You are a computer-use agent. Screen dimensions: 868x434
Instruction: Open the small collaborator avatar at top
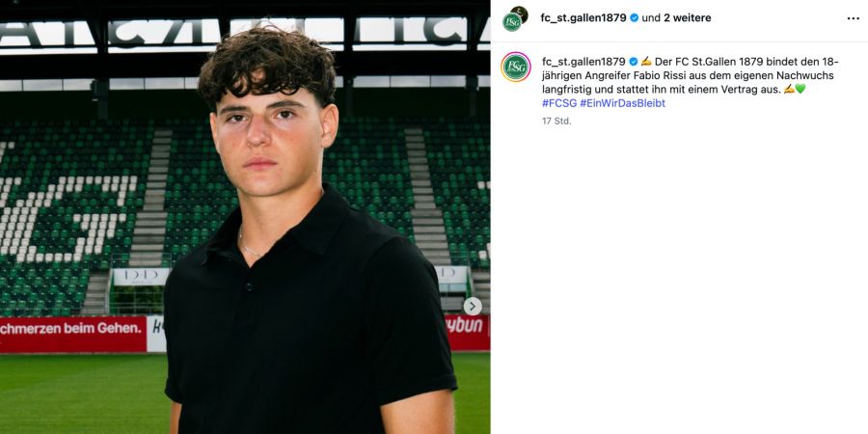click(x=519, y=14)
